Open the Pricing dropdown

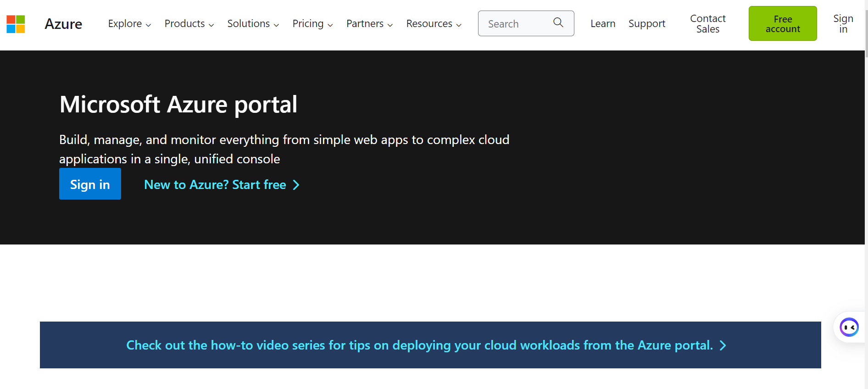coord(312,24)
